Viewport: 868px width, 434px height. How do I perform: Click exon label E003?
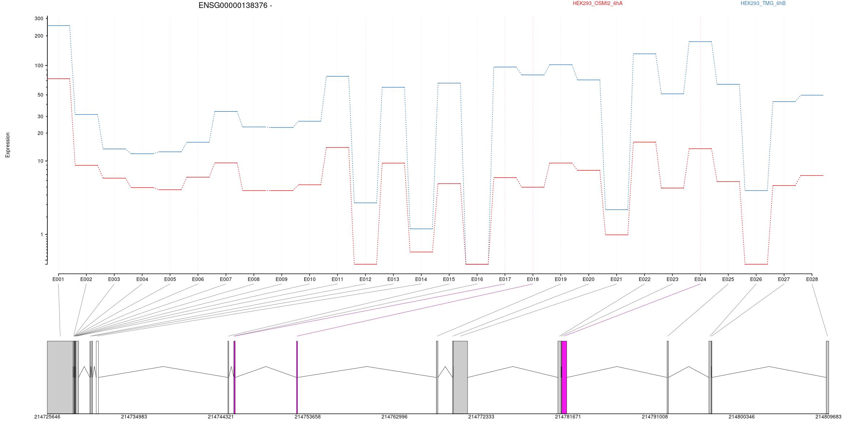pos(114,279)
